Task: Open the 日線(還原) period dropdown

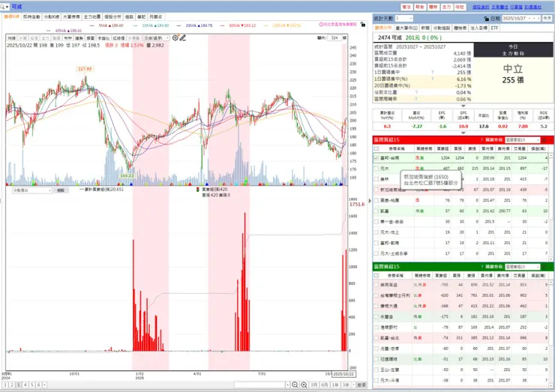Action: [x=156, y=38]
